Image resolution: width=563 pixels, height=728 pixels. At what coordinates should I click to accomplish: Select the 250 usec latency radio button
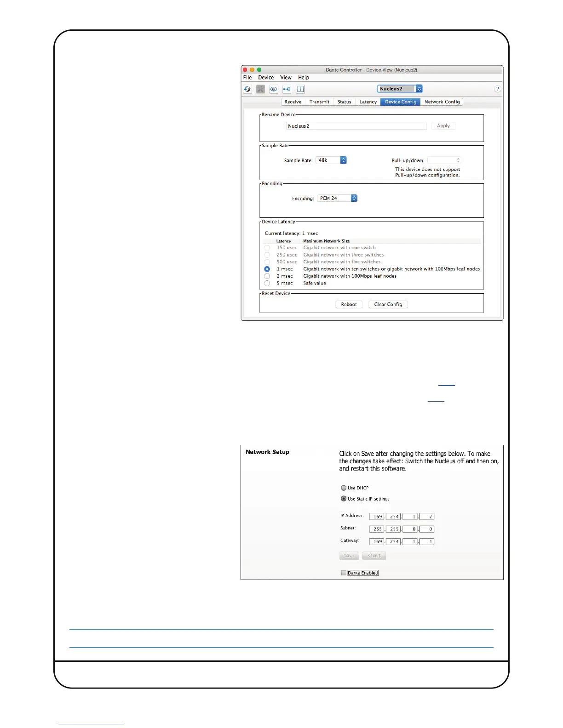(x=267, y=255)
